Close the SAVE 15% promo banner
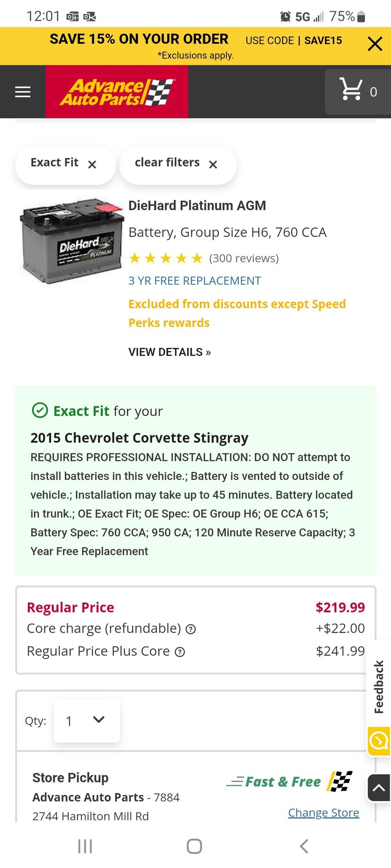391x868 pixels. (374, 44)
